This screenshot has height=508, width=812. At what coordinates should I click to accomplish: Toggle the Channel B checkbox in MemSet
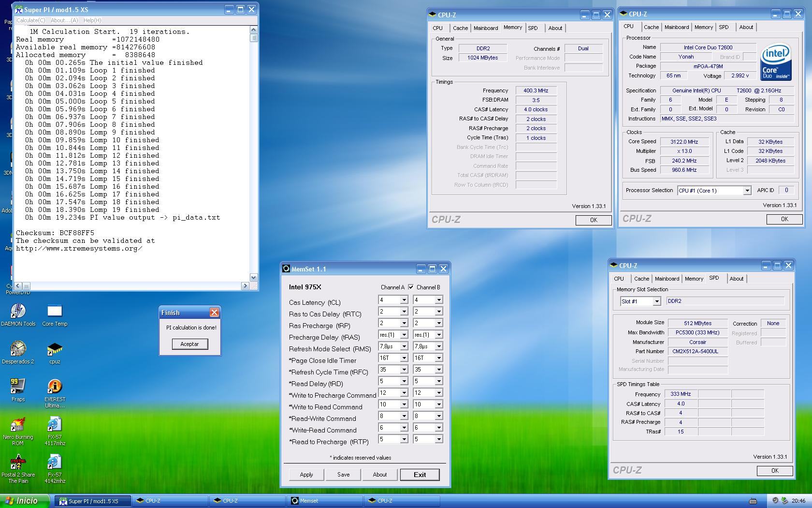(411, 287)
